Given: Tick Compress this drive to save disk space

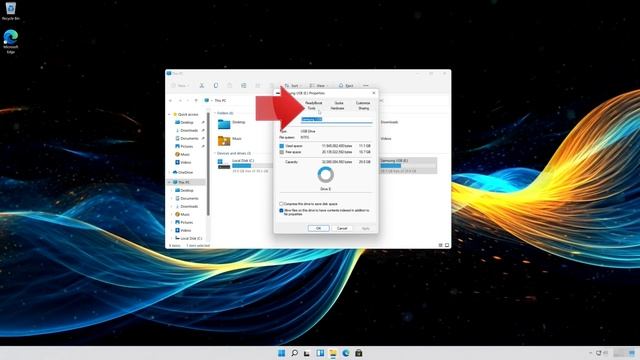Looking at the screenshot, I should [x=281, y=204].
